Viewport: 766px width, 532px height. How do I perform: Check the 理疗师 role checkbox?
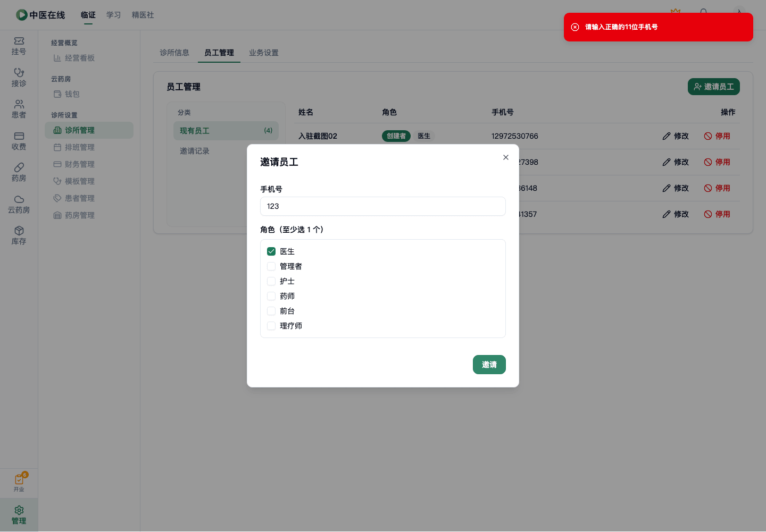pos(271,326)
